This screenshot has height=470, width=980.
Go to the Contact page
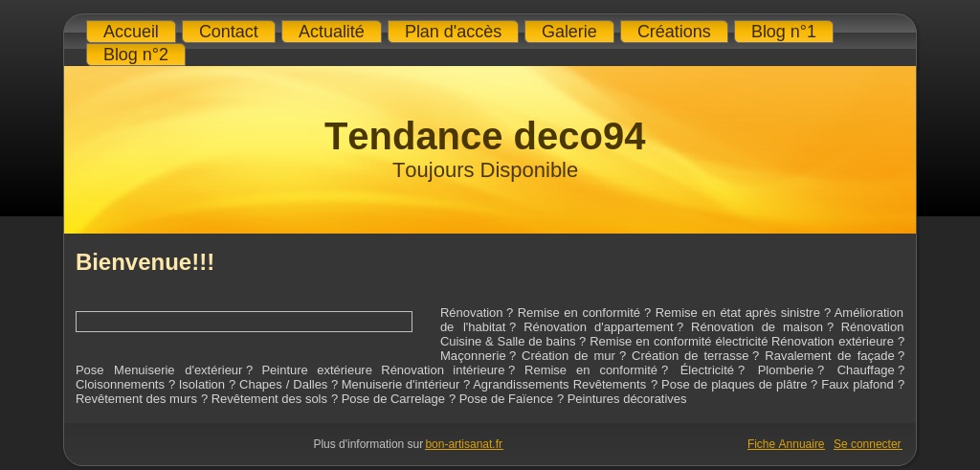click(228, 32)
